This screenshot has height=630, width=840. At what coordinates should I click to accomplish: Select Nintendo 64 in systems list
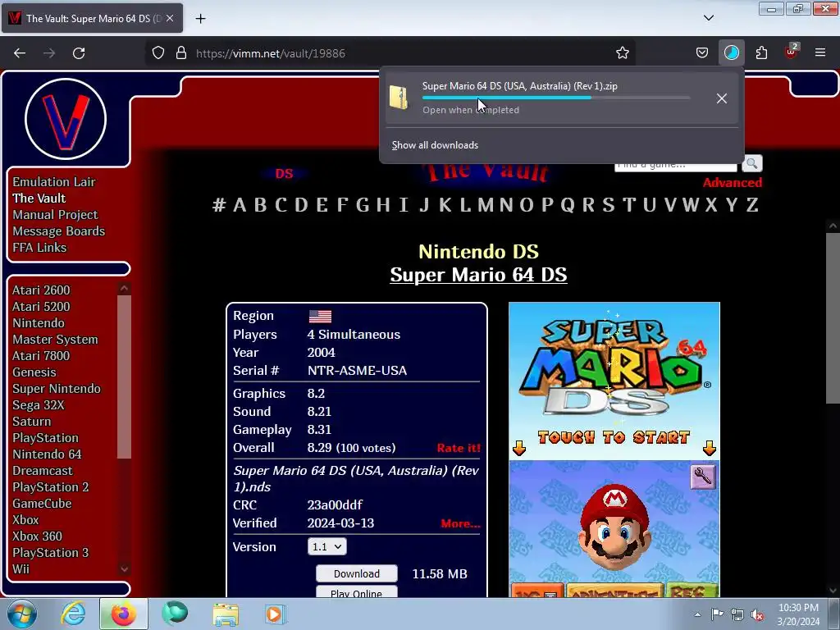tap(47, 454)
